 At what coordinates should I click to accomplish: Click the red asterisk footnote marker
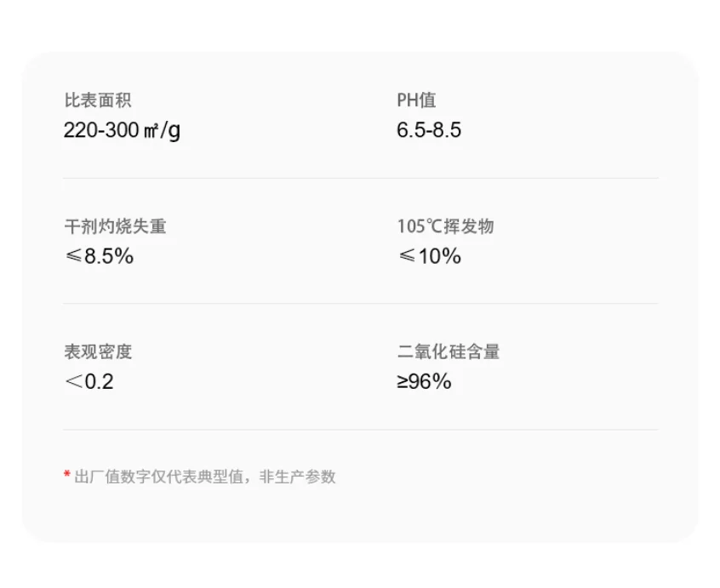pos(67,475)
